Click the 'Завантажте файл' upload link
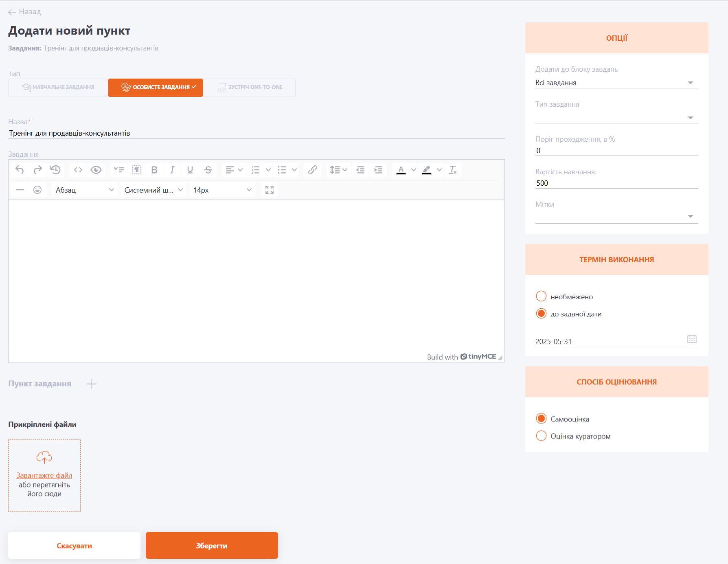728x564 pixels. tap(44, 475)
